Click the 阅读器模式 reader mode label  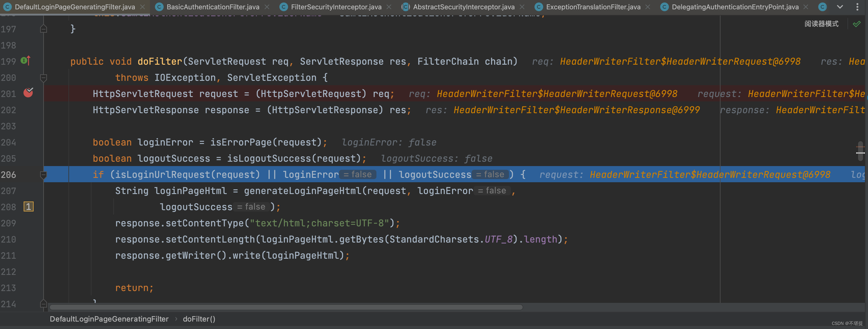822,24
